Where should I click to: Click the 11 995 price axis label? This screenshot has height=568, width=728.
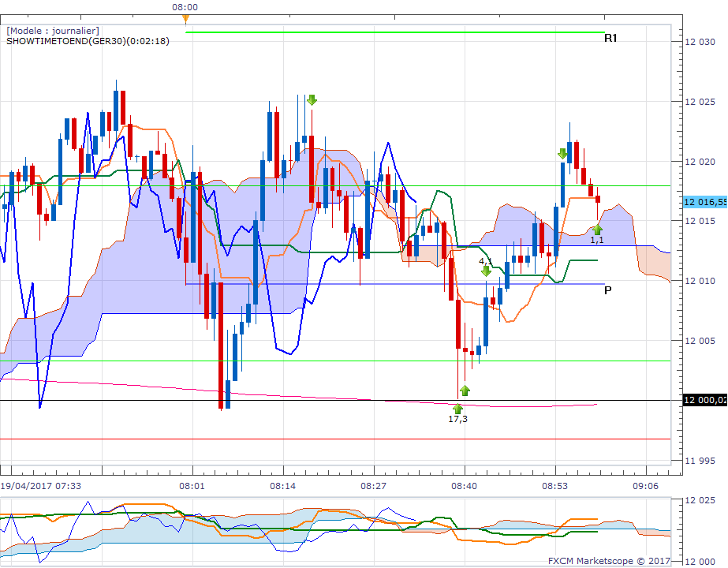pos(700,461)
